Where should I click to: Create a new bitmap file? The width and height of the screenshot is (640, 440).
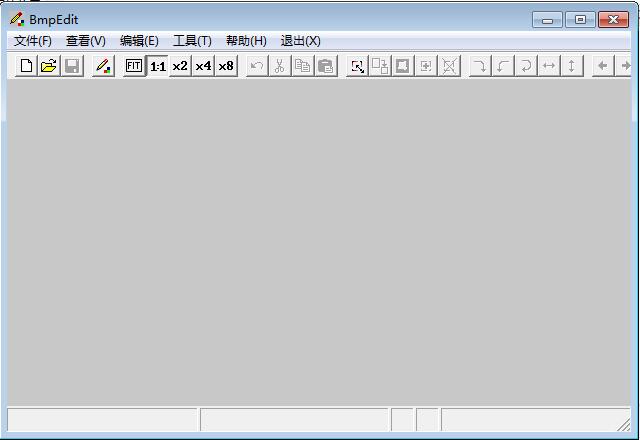tap(27, 66)
